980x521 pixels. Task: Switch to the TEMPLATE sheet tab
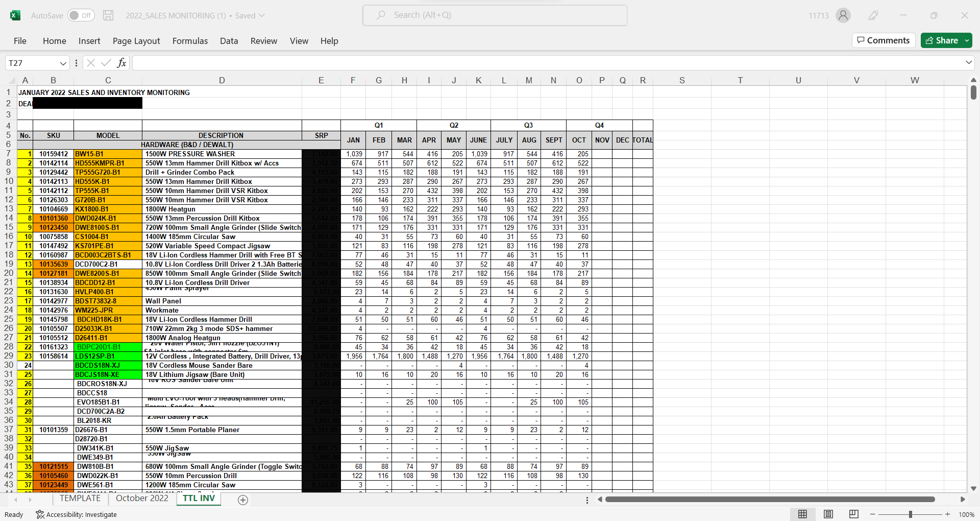tap(80, 499)
